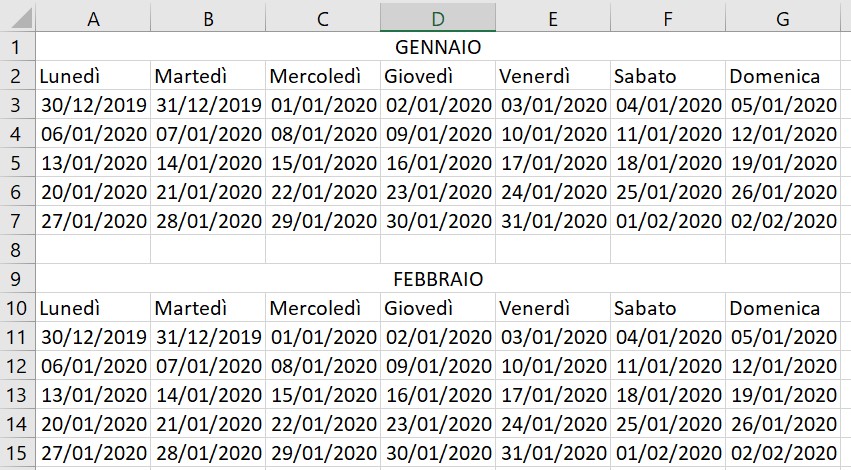Select empty cell C8
This screenshot has height=470, width=851.
point(323,249)
